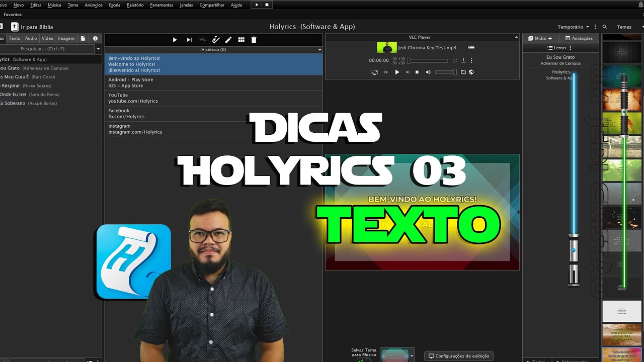This screenshot has width=644, height=362.
Task: Focus the Pesquisar search field
Action: coord(46,49)
